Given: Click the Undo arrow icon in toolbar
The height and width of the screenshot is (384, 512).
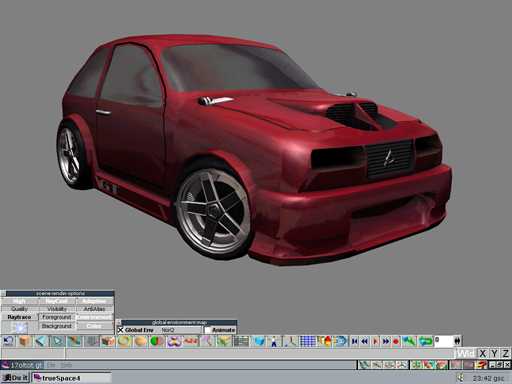Looking at the screenshot, I should coord(8,341).
